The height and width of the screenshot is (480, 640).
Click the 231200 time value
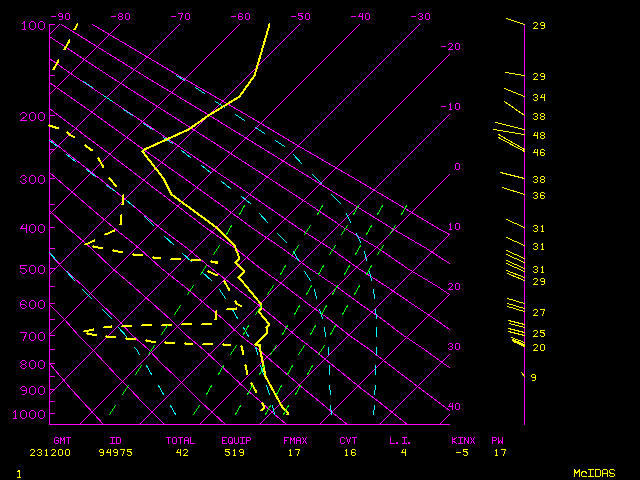[69, 453]
